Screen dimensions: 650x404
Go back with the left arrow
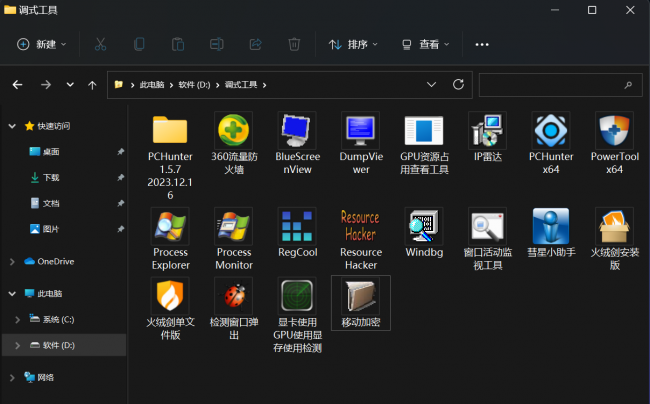[17, 85]
